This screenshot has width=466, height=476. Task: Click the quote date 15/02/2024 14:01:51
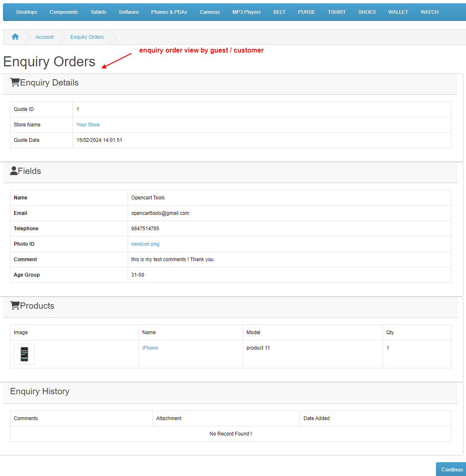pyautogui.click(x=99, y=140)
